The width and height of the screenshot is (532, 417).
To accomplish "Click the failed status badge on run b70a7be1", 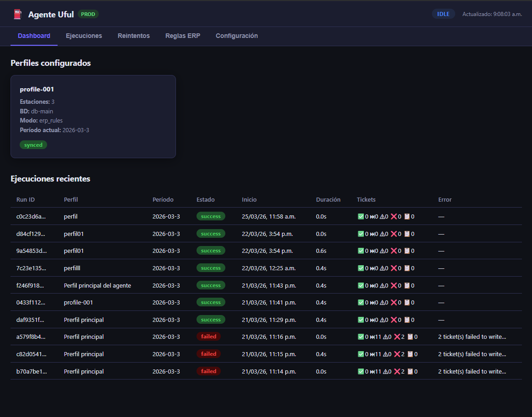I will tap(208, 371).
